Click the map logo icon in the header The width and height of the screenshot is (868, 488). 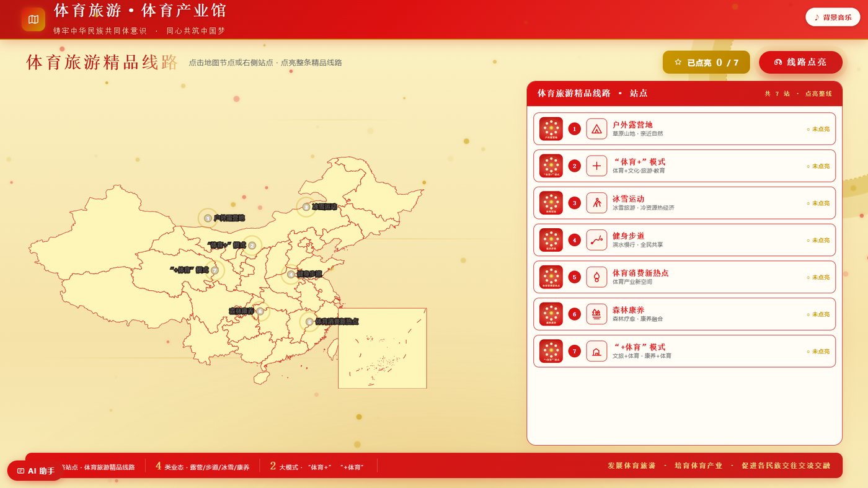33,19
